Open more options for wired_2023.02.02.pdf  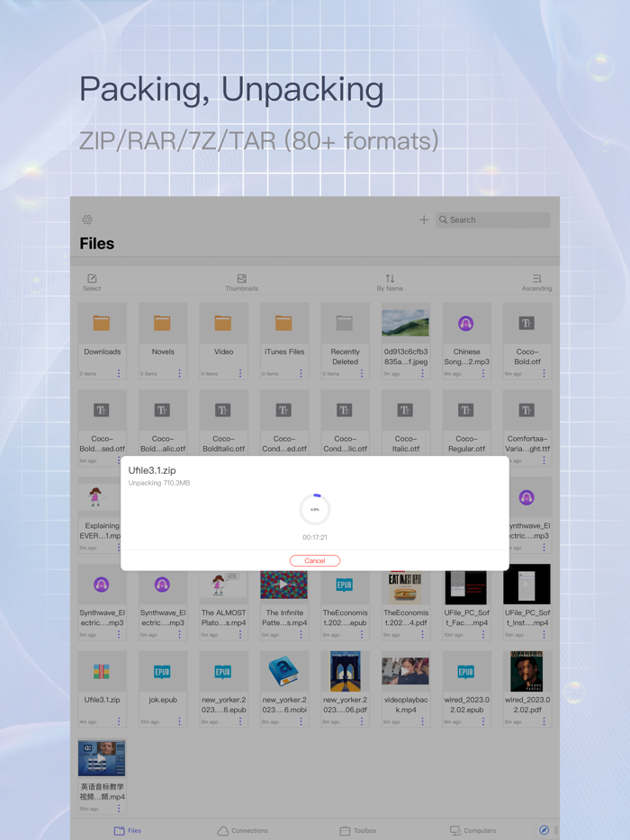(544, 721)
